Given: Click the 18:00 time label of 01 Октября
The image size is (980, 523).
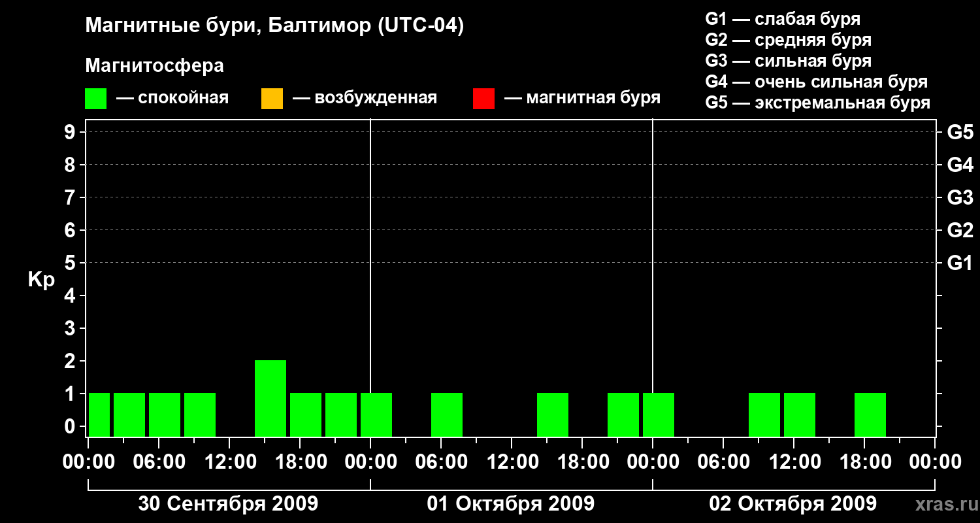Looking at the screenshot, I should pyautogui.click(x=582, y=462).
